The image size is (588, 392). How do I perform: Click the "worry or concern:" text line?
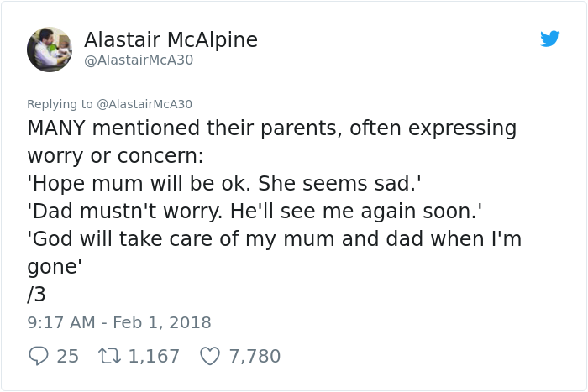pos(115,156)
